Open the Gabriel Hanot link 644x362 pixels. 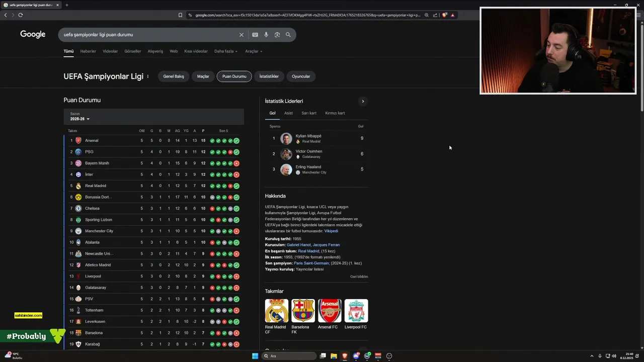(x=299, y=245)
